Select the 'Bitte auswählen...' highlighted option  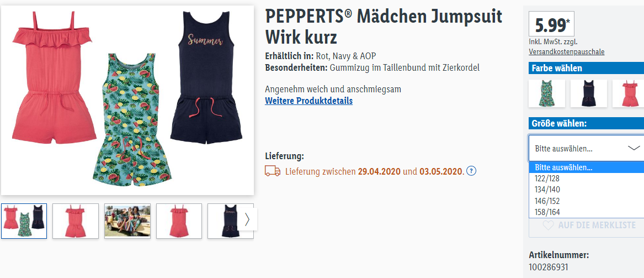587,167
